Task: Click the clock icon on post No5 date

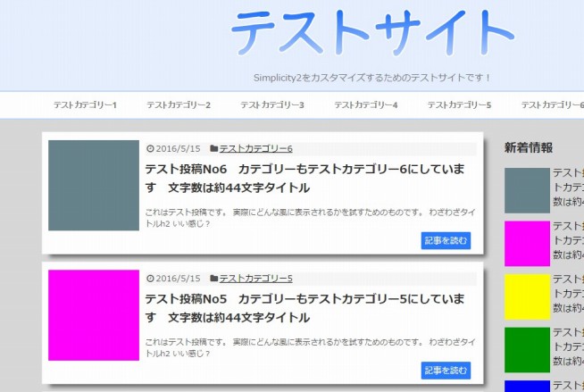Action: pos(149,278)
